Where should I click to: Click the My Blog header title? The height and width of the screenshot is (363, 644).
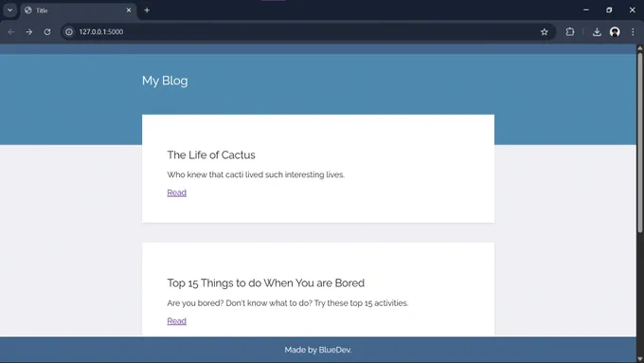click(x=165, y=81)
